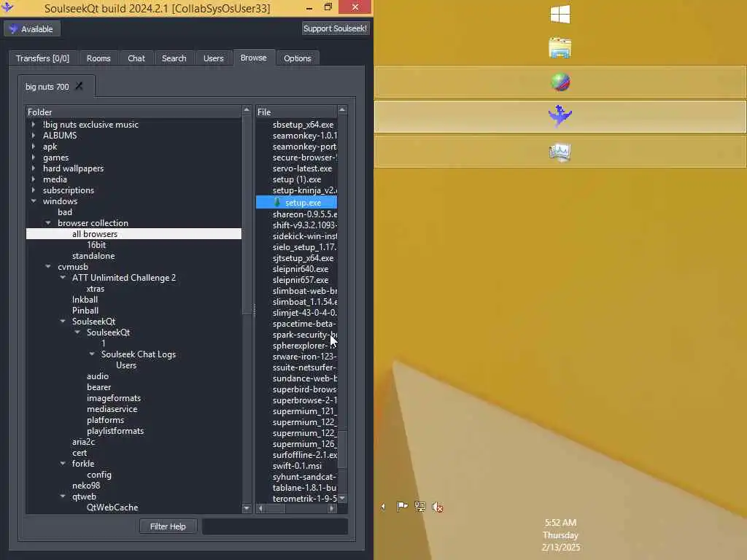The width and height of the screenshot is (747, 560).
Task: Open the Rooms tab
Action: tap(98, 58)
